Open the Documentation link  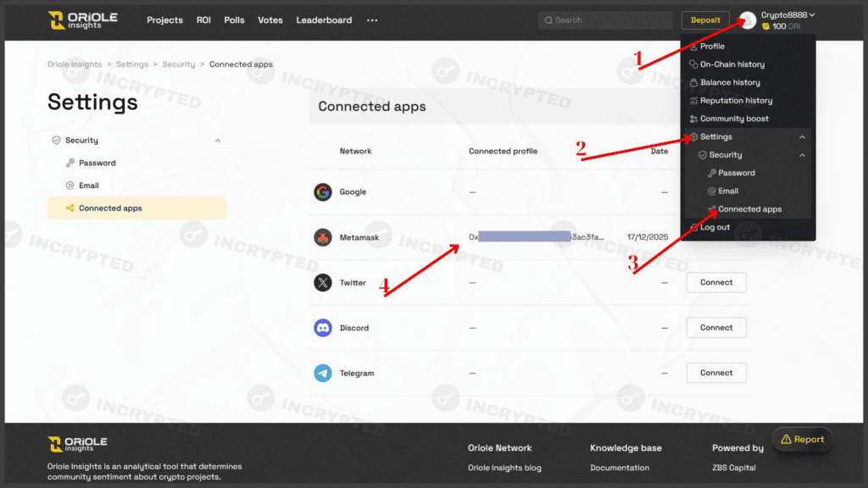click(x=618, y=467)
